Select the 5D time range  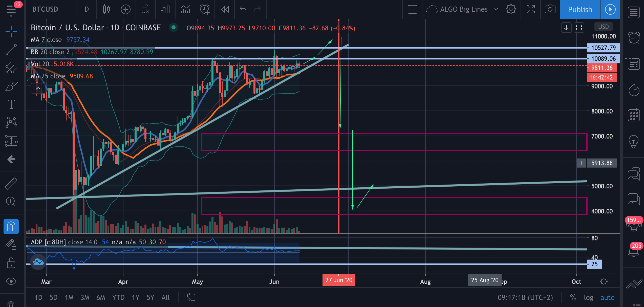[x=54, y=297]
